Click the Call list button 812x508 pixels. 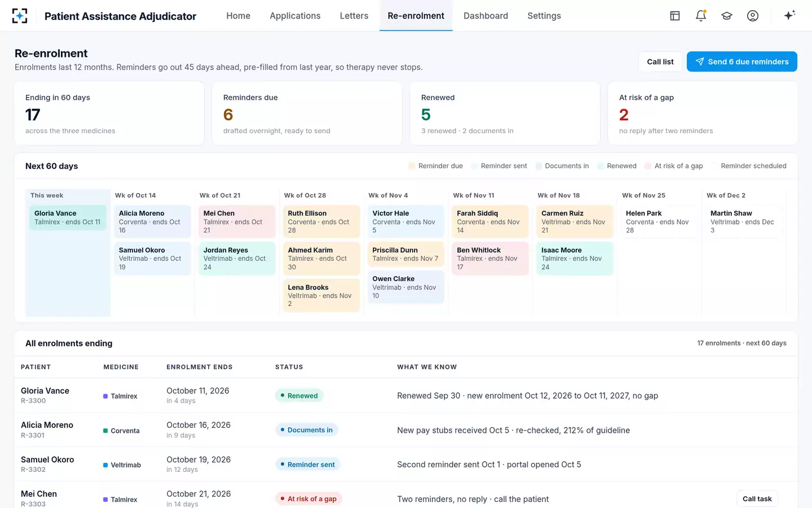point(660,62)
